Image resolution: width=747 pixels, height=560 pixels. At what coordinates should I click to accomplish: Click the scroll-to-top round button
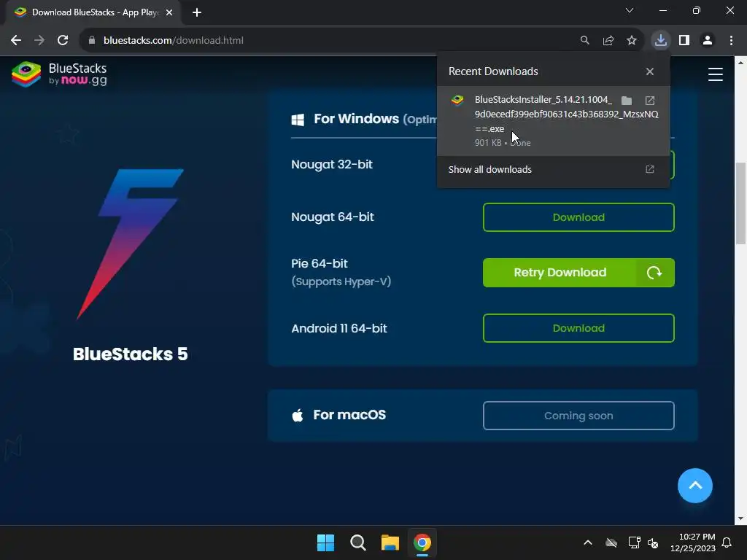(695, 485)
